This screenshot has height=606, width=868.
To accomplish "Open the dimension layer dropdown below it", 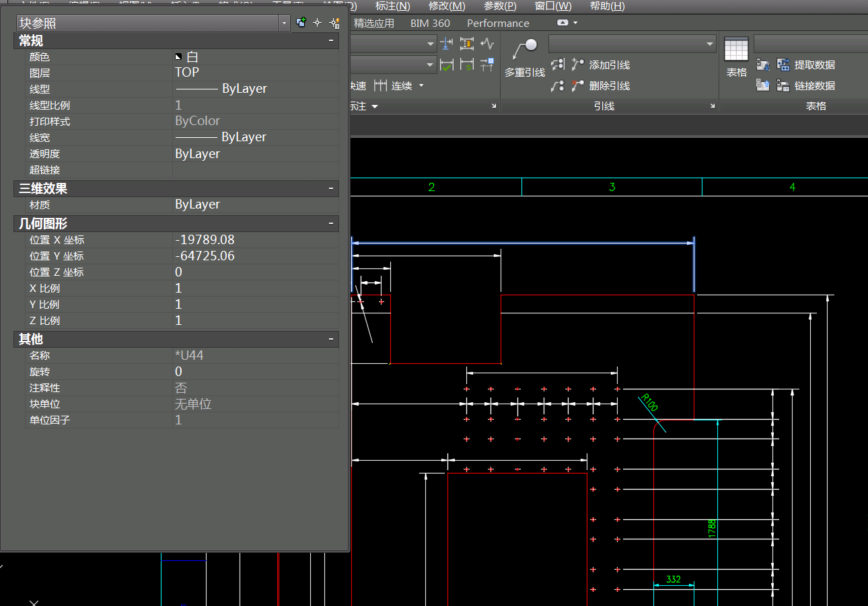I will (431, 65).
